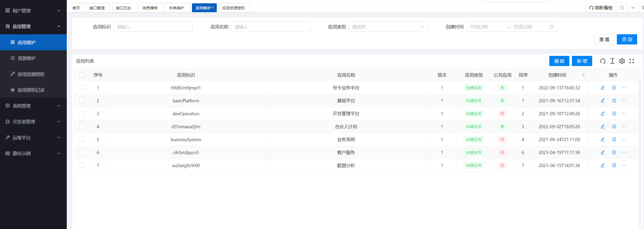Refresh the 应用列表 table with reload icon
Screen dimensions: 644x229
tap(603, 61)
